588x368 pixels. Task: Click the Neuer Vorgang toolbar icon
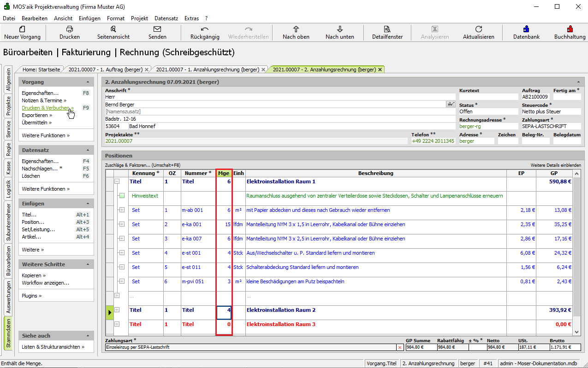(22, 29)
